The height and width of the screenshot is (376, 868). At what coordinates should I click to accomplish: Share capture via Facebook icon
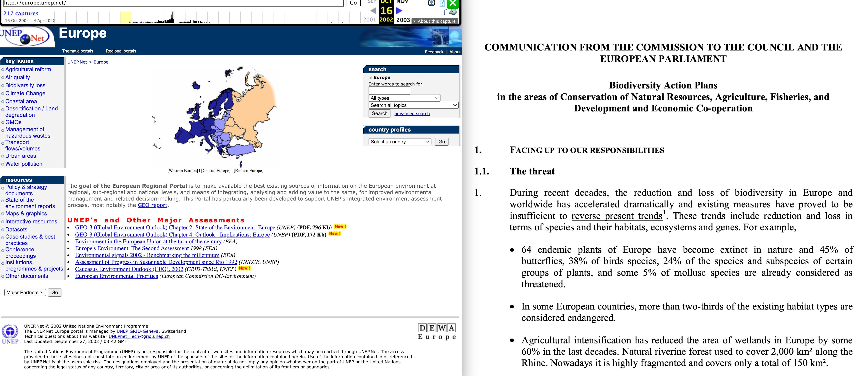[445, 12]
